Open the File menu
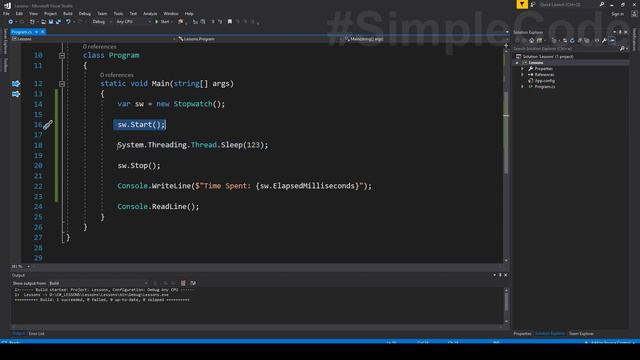This screenshot has width=640, height=360. tap(6, 13)
